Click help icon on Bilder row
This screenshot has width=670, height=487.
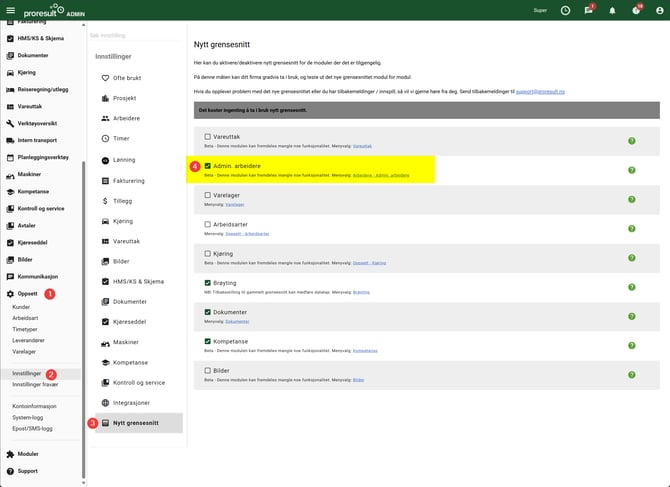click(632, 374)
